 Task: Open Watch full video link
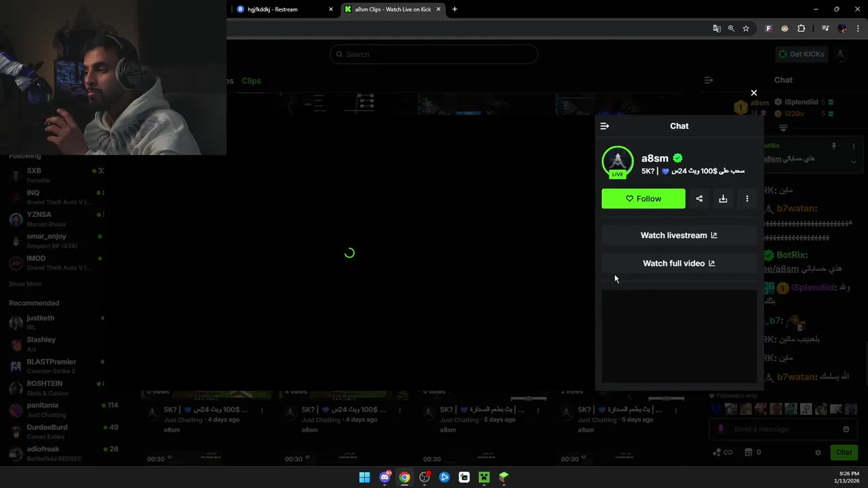tap(679, 263)
